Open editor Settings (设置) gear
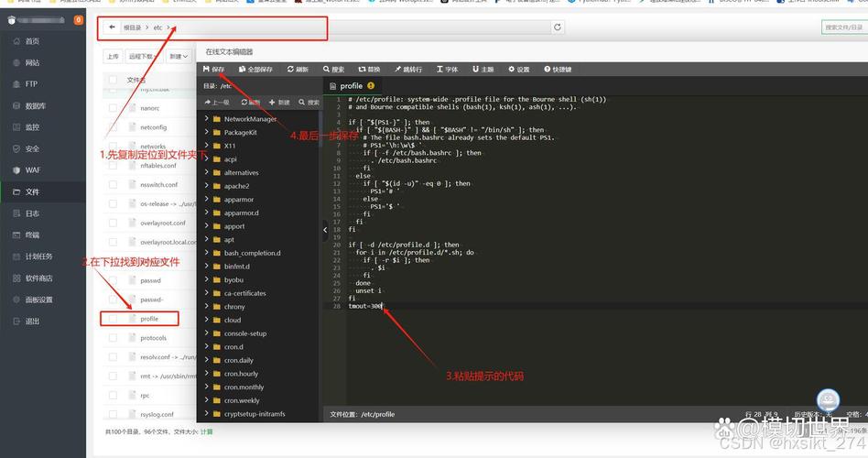868x458 pixels. click(518, 70)
